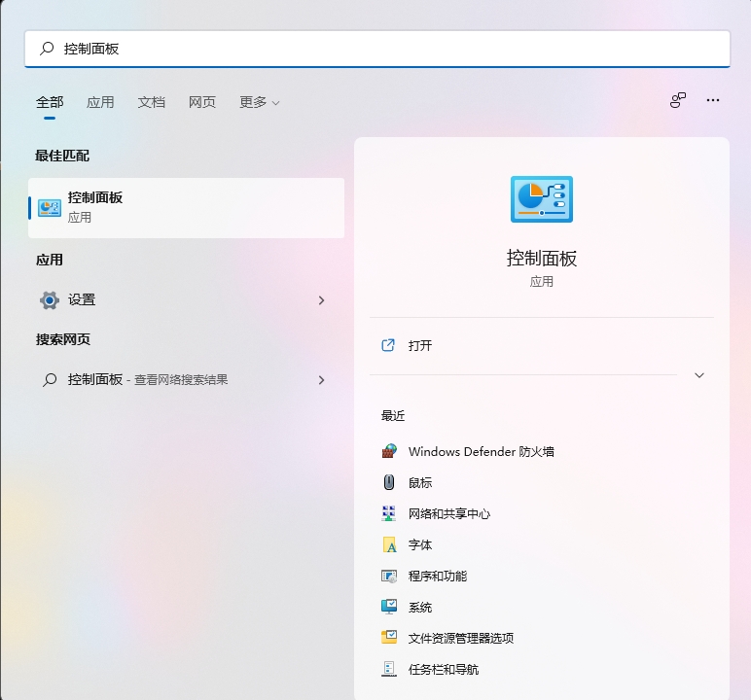751x700 pixels.
Task: Click the Windows Defender 防火墙 brick wall icon
Action: tap(389, 451)
